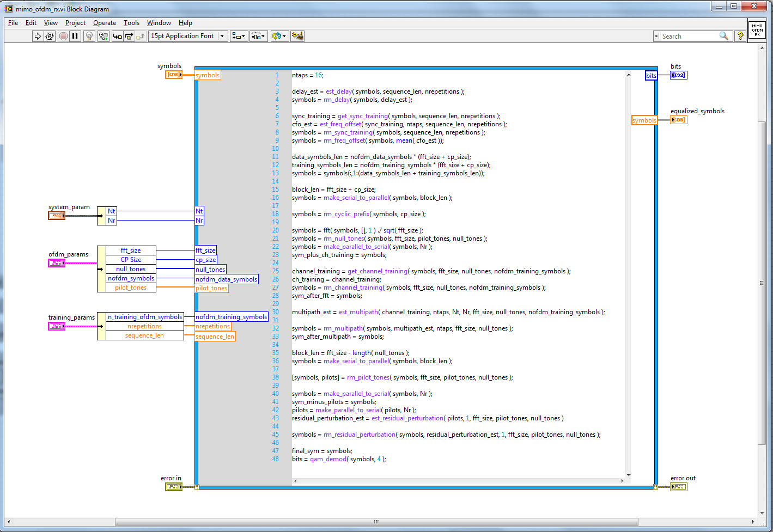Click the nofdm_symbols unbundle element
Screen dimensions: 773x532
[x=131, y=278]
